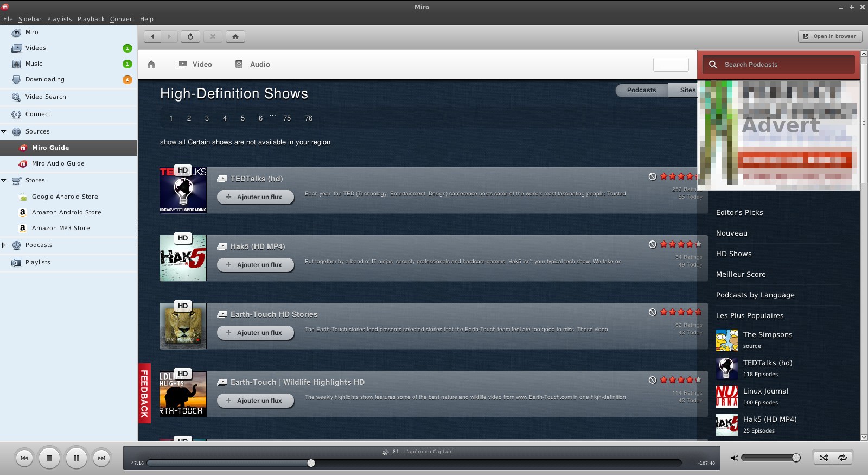868x475 pixels.
Task: Click the search magnifier in Search Podcasts
Action: click(713, 64)
